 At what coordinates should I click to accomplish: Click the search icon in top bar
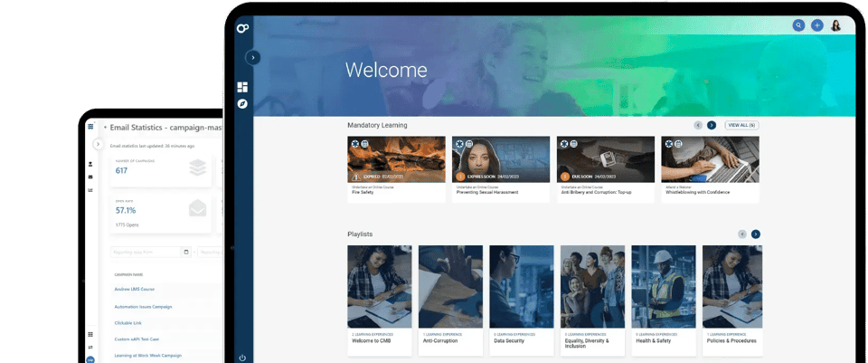798,25
